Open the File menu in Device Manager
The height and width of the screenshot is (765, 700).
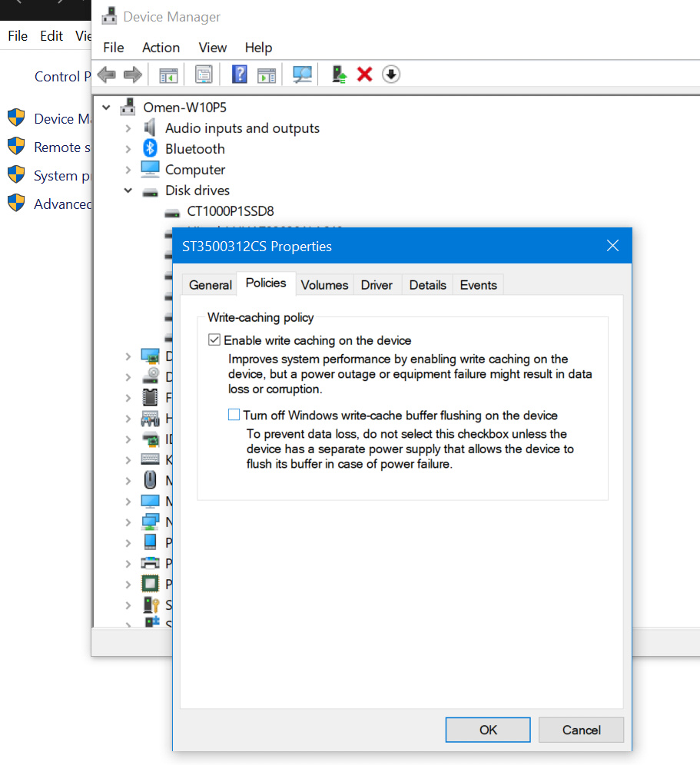(x=113, y=48)
